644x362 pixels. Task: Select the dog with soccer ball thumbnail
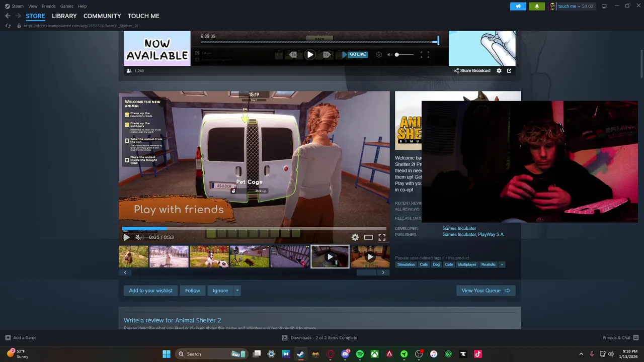(209, 256)
